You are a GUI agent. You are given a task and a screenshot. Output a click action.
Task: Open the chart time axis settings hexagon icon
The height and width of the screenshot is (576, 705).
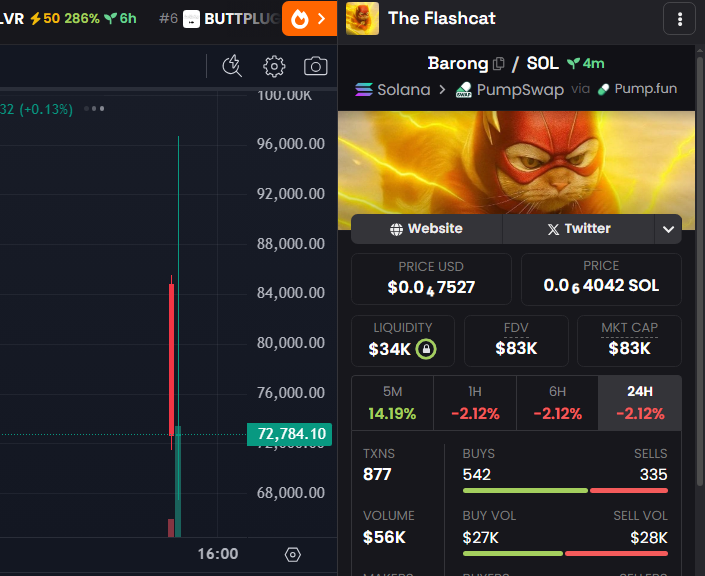click(293, 554)
